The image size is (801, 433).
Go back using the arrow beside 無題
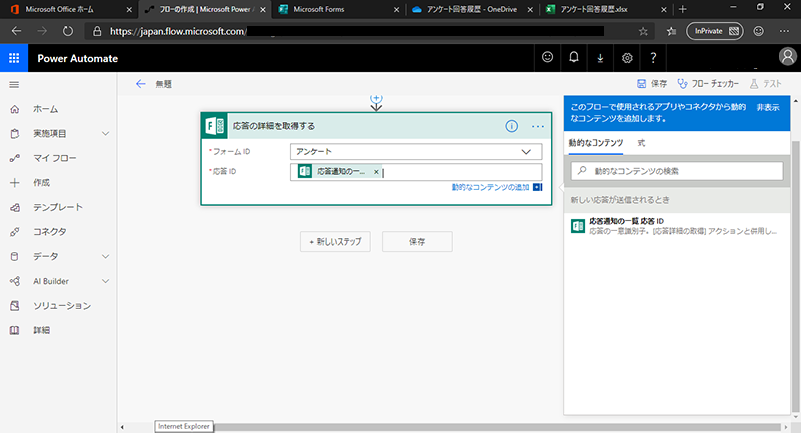pyautogui.click(x=140, y=84)
